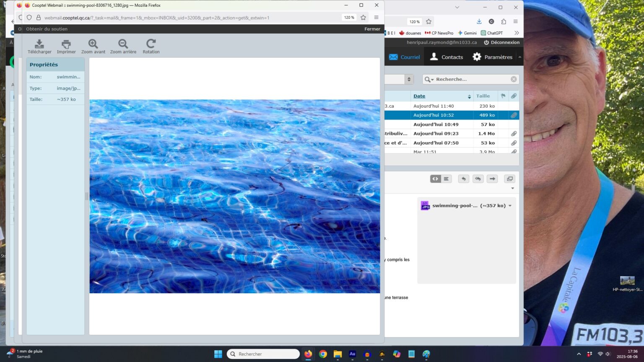Open message in new window icon

[x=510, y=179]
